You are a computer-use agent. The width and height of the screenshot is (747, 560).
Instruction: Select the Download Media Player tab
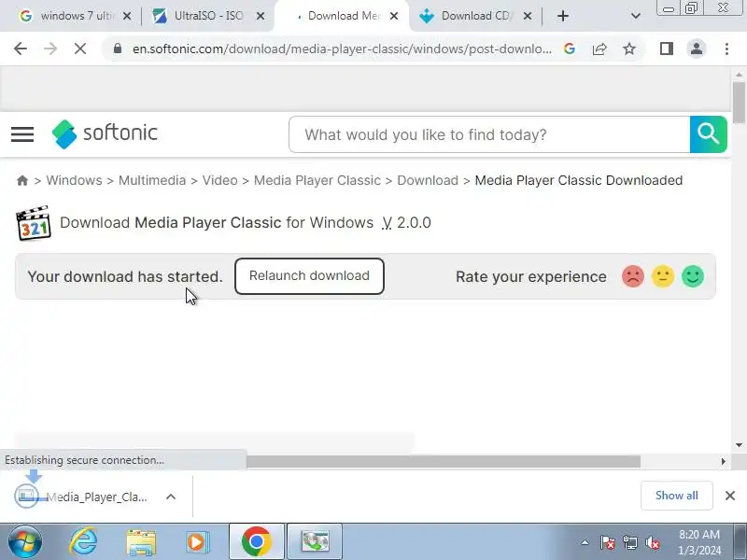342,16
